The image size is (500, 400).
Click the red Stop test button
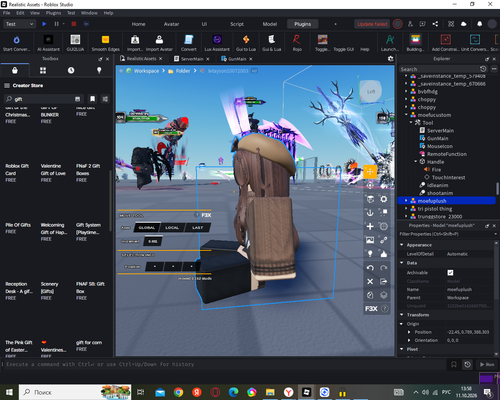click(74, 24)
